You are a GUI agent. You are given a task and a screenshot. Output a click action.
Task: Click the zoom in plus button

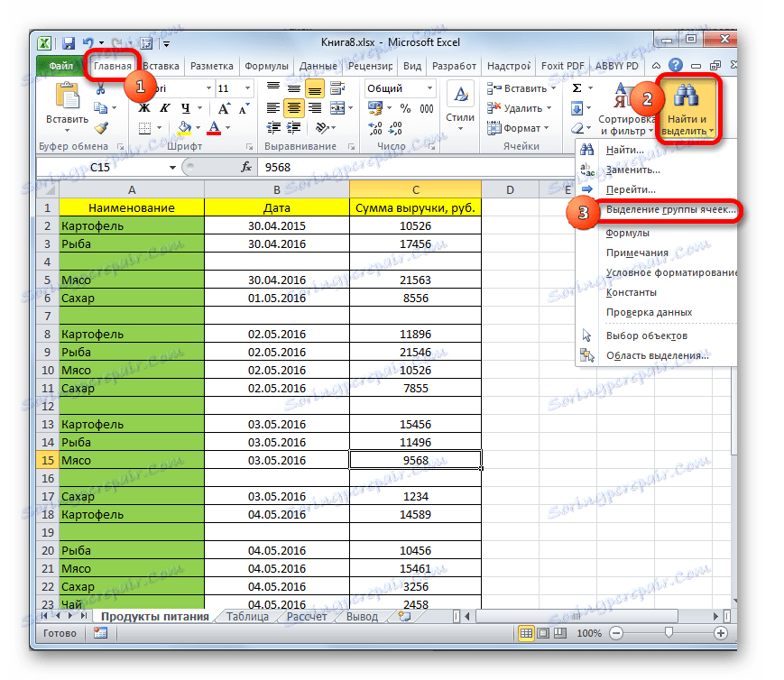point(720,633)
